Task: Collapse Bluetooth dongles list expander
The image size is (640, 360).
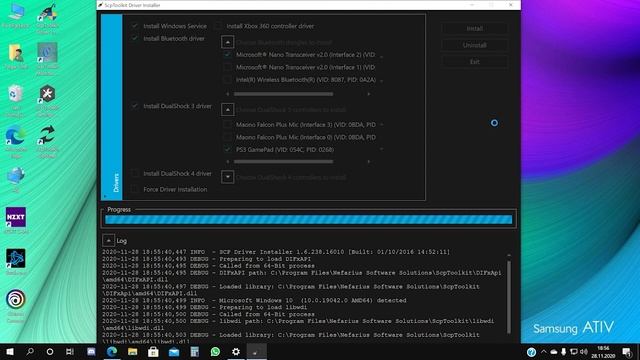Action: [x=228, y=42]
